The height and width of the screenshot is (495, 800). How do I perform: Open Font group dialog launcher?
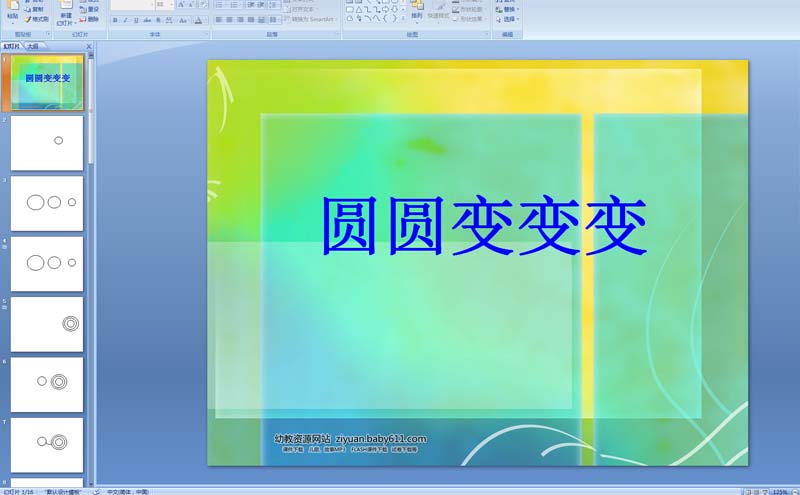tap(207, 34)
